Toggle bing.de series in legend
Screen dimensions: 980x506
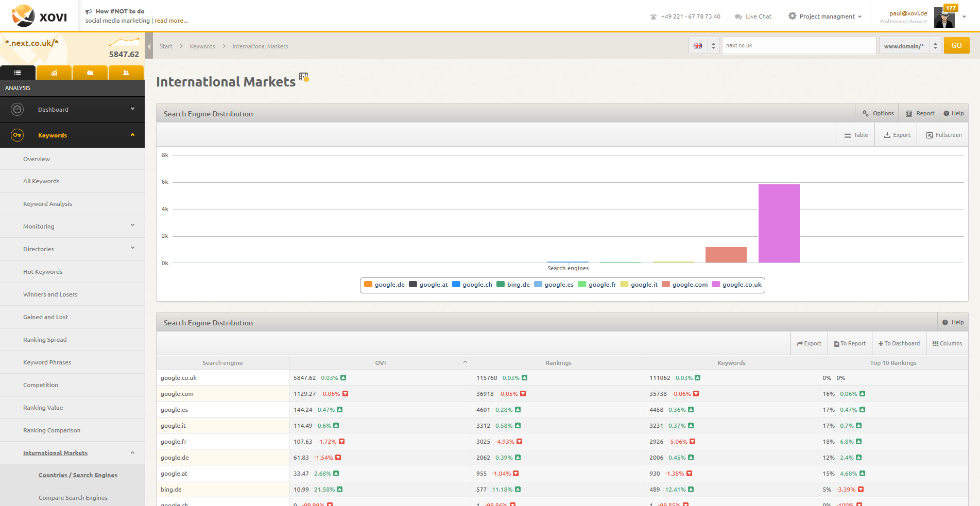pos(513,285)
